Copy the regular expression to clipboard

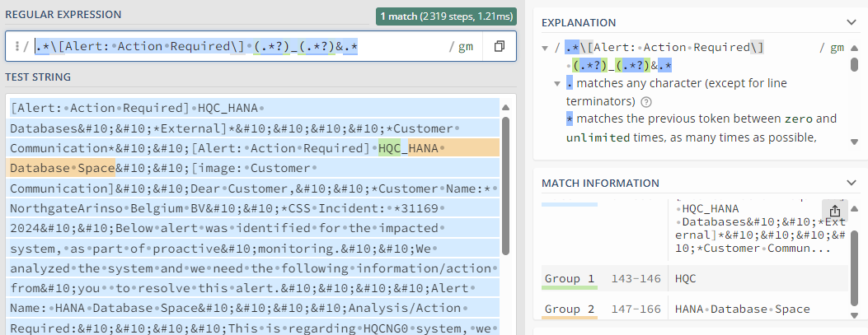click(x=499, y=46)
